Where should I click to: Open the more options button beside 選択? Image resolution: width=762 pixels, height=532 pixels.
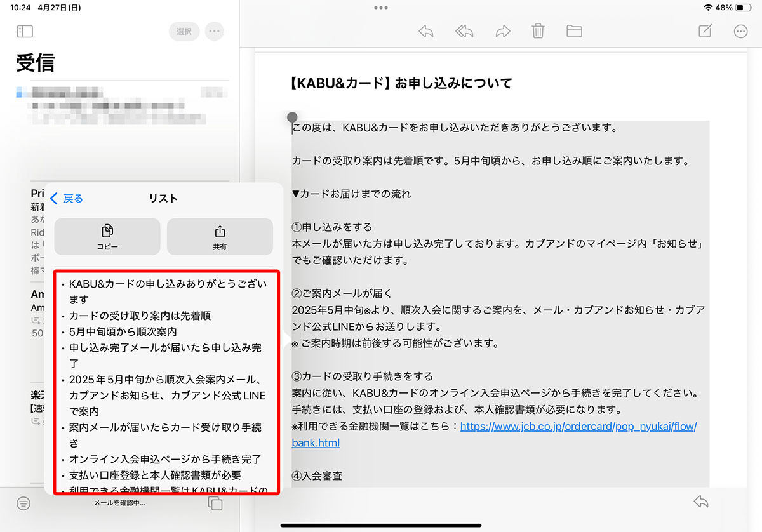pyautogui.click(x=215, y=31)
